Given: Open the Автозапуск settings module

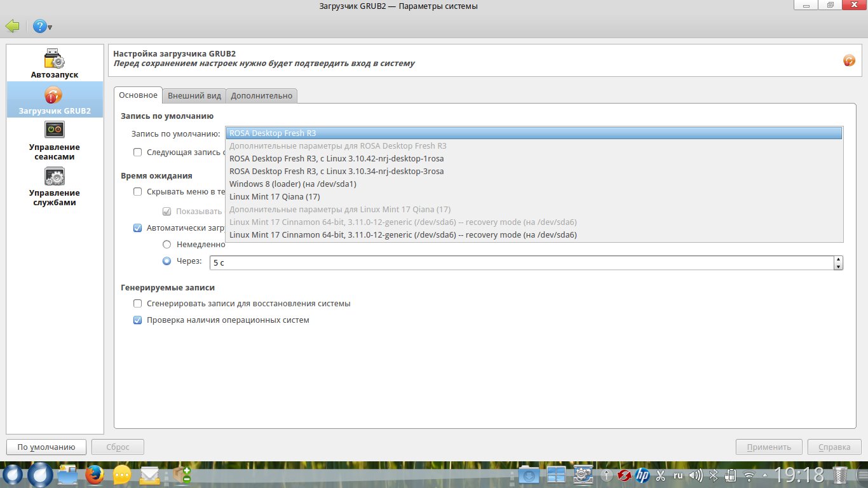Looking at the screenshot, I should (x=55, y=63).
